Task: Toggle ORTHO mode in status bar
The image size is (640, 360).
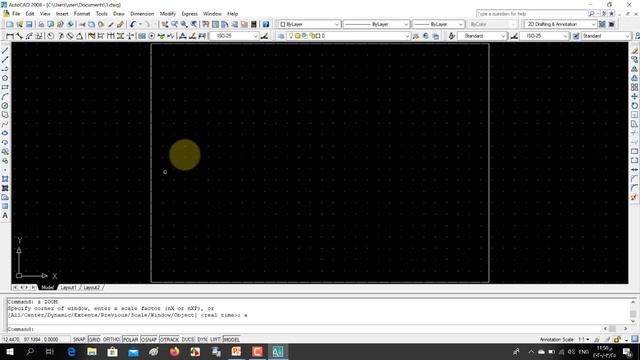Action: 111,340
